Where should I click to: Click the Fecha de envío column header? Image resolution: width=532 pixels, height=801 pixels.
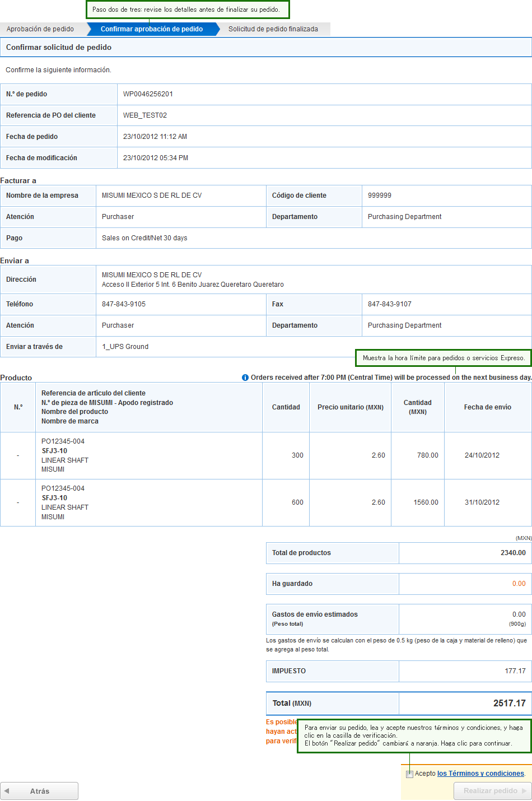coord(488,407)
